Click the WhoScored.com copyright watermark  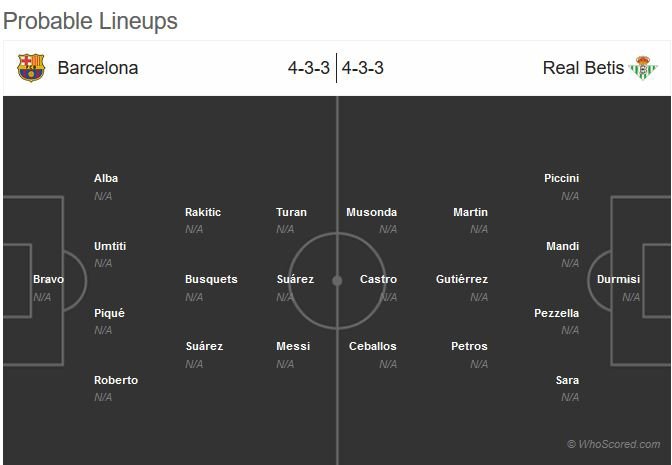613,444
